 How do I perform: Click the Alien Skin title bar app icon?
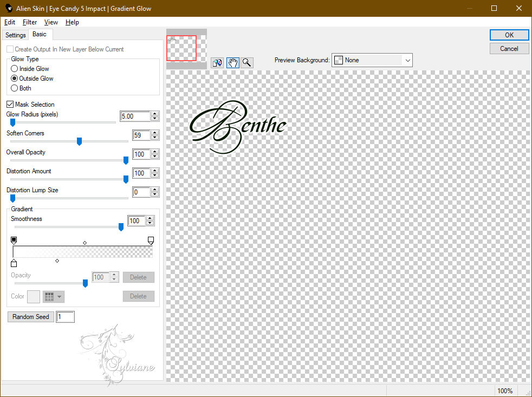[x=9, y=8]
